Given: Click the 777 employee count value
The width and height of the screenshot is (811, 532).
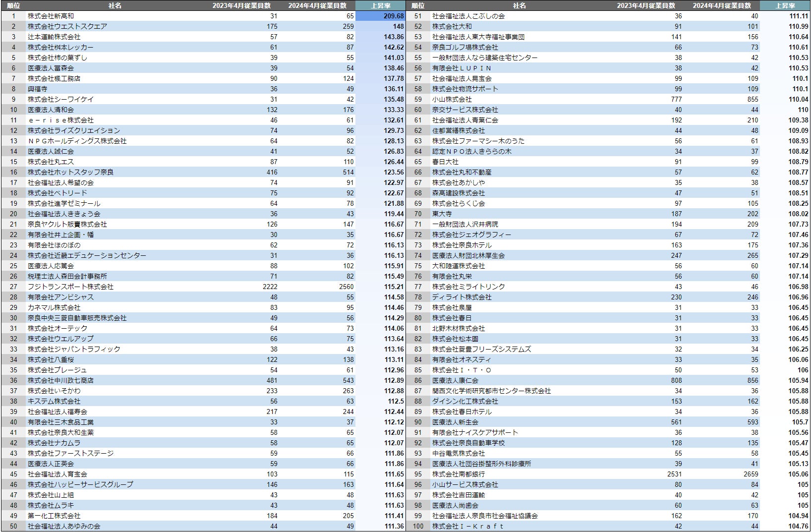Looking at the screenshot, I should pyautogui.click(x=676, y=99).
